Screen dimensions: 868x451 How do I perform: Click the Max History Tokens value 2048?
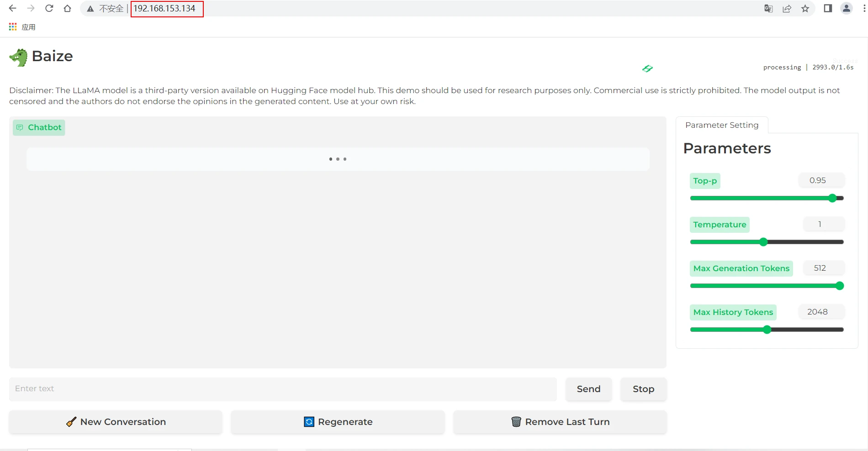point(821,312)
